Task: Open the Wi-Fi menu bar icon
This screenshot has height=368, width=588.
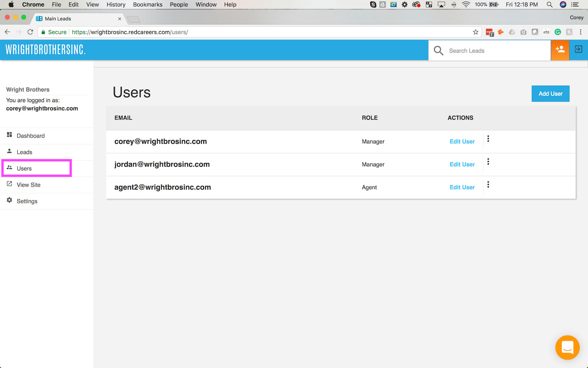Action: 466,4
